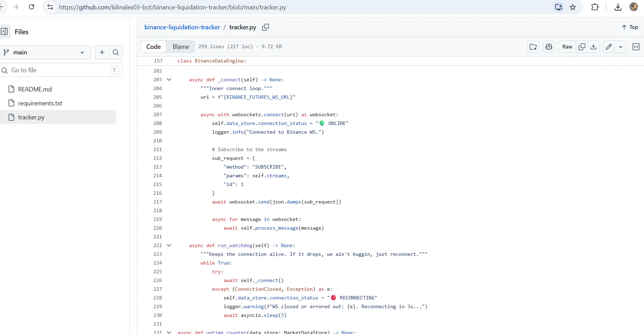The width and height of the screenshot is (644, 334).
Task: Open browser extensions puzzle icon
Action: pos(595,7)
